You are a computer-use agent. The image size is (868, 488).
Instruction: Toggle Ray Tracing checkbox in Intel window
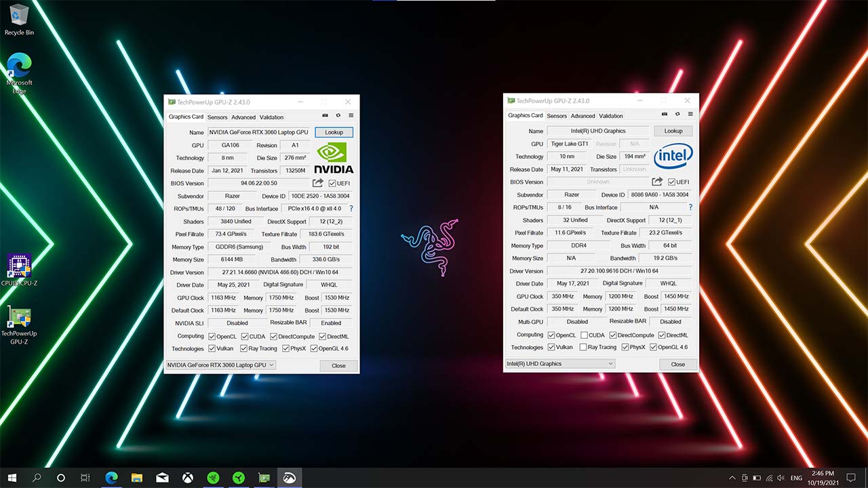[583, 347]
